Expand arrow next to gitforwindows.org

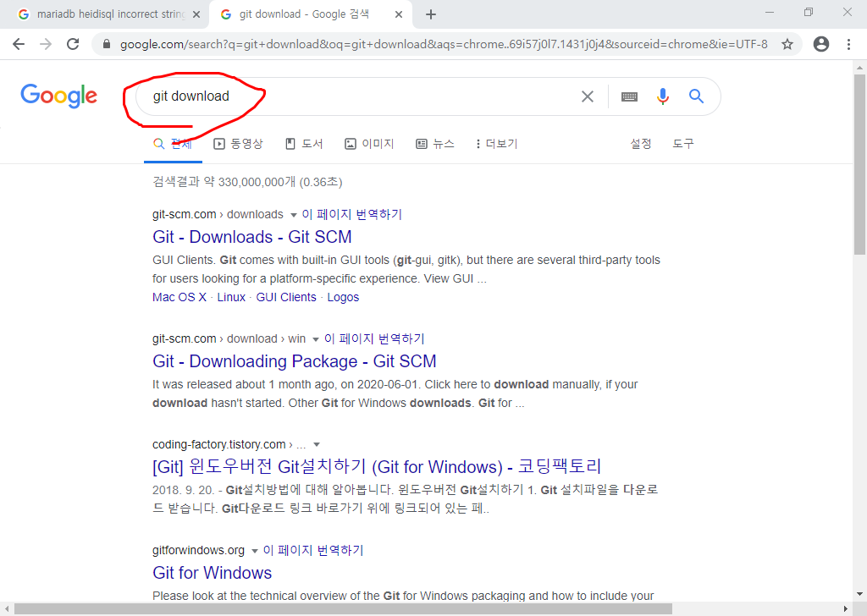point(255,551)
